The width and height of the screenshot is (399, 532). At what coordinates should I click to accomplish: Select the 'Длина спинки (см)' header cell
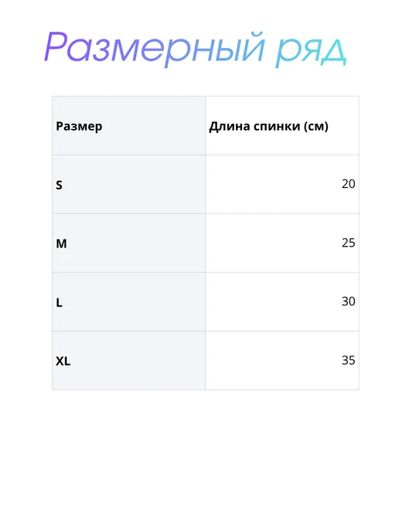(282, 126)
